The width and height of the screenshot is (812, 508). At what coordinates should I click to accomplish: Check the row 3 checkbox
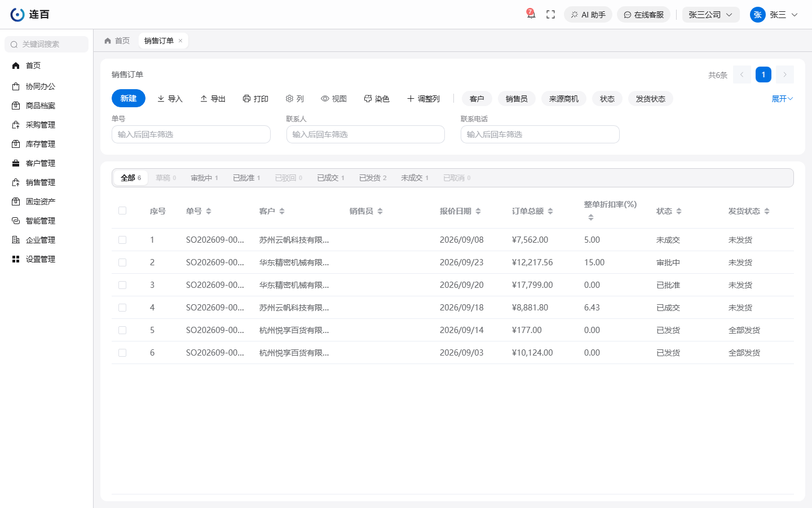[122, 285]
